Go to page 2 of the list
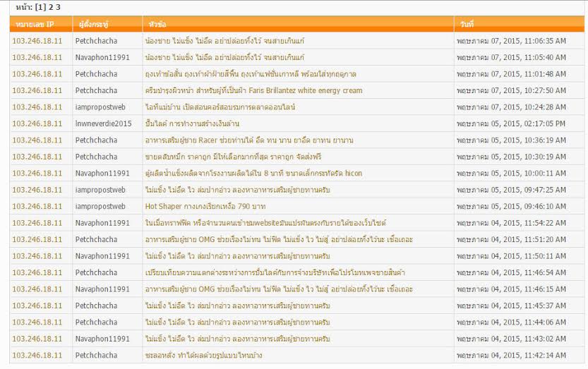 tap(49, 7)
